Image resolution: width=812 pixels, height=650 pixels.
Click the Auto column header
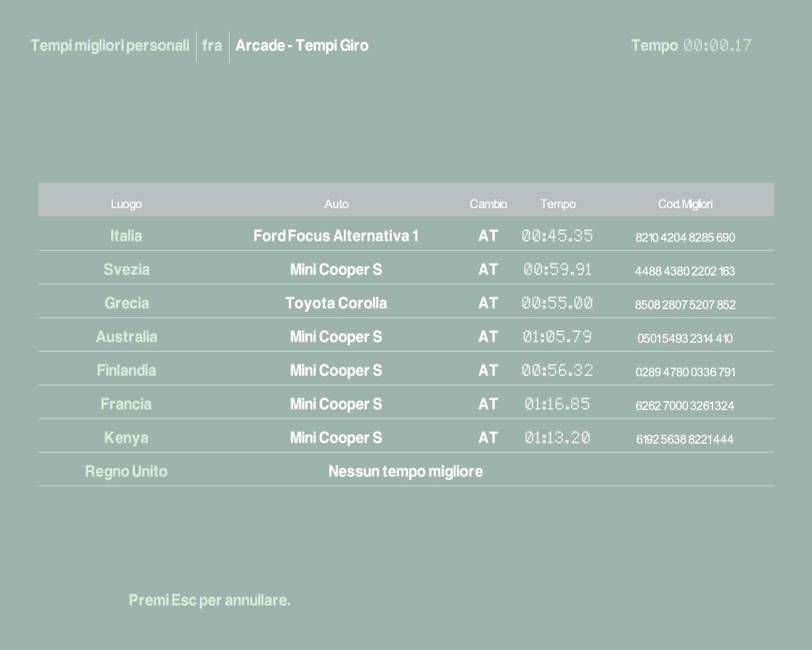tap(336, 204)
